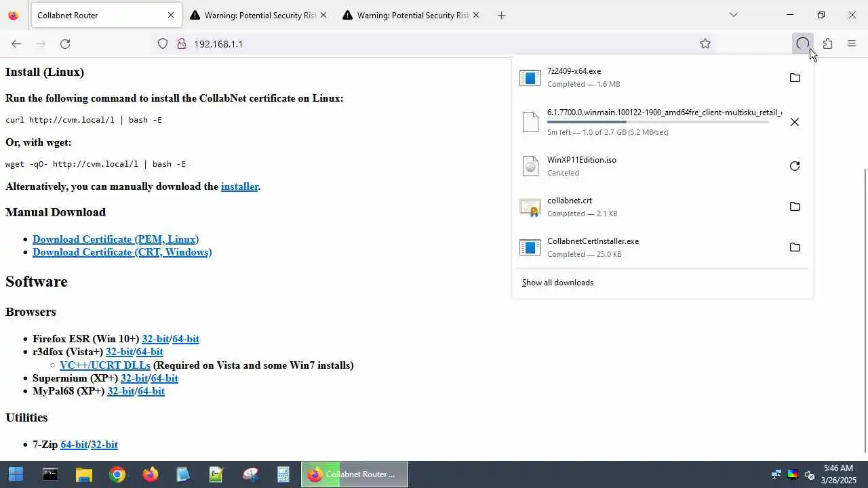868x488 pixels.
Task: Click the network tray icon
Action: pyautogui.click(x=776, y=474)
